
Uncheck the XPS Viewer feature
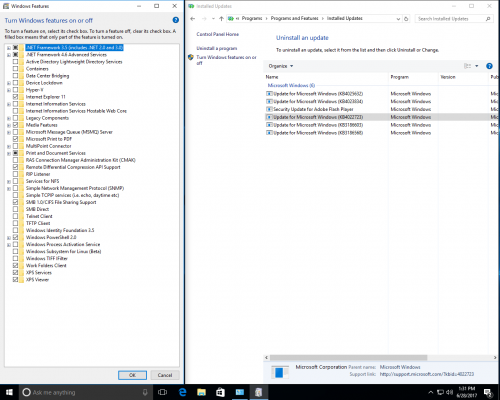click(x=15, y=280)
